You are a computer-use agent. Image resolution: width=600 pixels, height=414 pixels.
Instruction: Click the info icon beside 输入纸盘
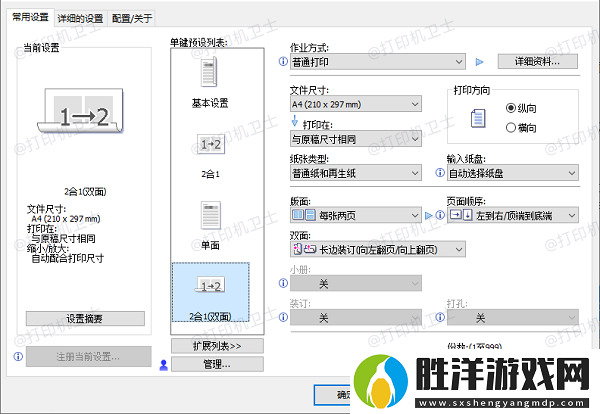[440, 173]
